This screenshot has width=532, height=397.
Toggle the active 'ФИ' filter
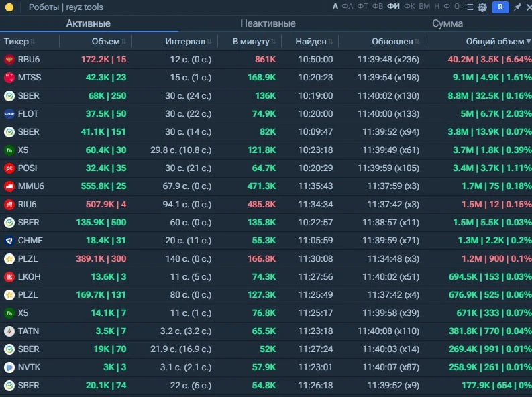(393, 7)
